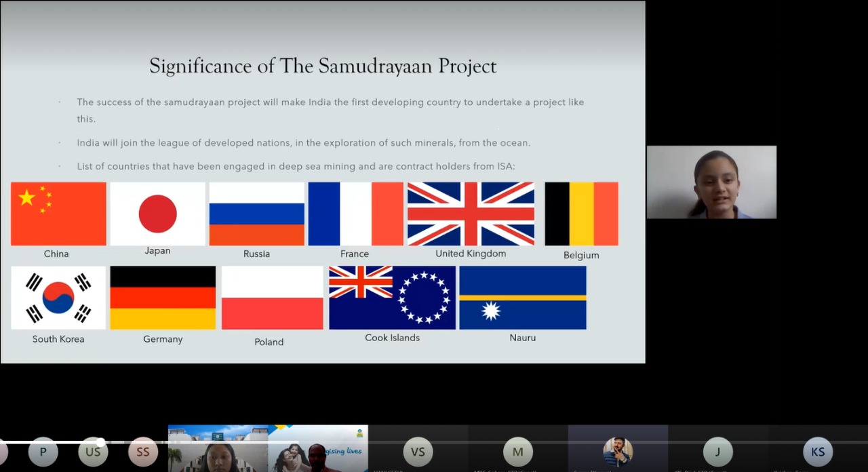
Task: Click the bullet starting 'List of countries that have been engaged'
Action: point(296,166)
